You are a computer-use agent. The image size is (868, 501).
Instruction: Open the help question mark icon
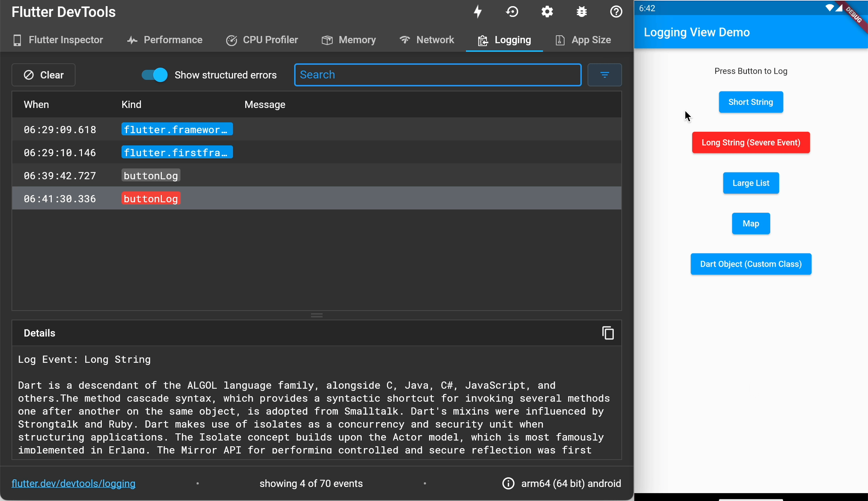[x=616, y=12]
